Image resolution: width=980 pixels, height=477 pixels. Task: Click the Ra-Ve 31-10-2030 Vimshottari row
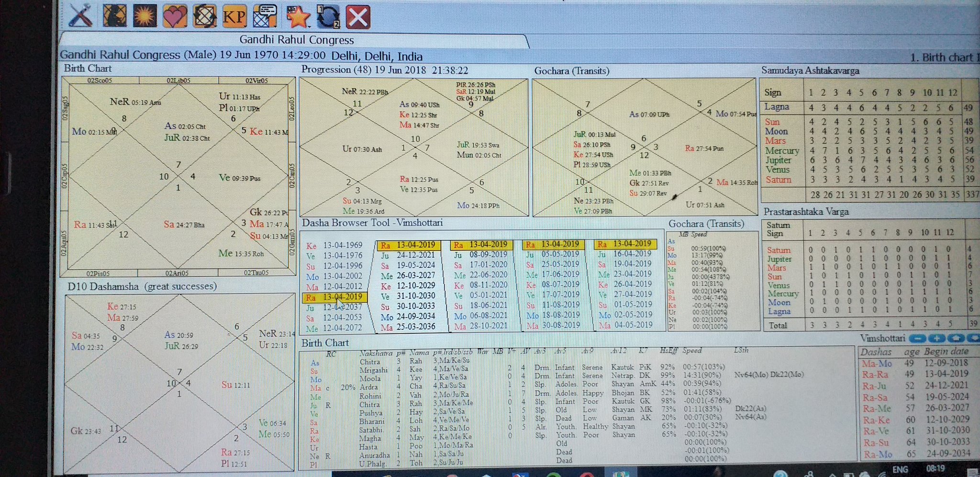tap(915, 431)
